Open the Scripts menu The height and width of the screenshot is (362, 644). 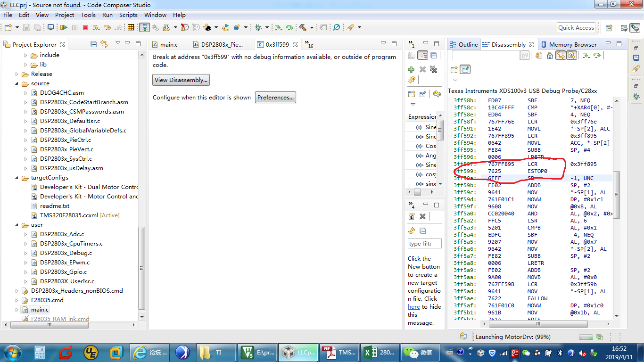point(128,15)
